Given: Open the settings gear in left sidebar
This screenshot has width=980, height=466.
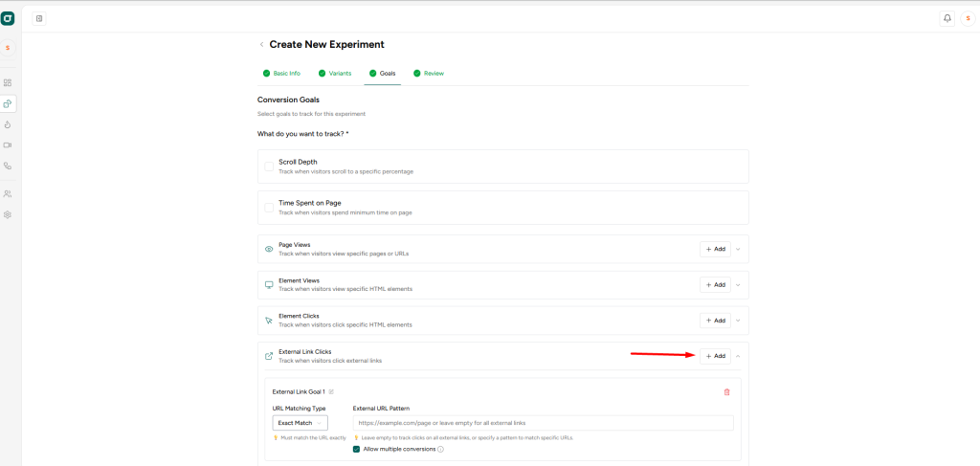Looking at the screenshot, I should coord(8,214).
